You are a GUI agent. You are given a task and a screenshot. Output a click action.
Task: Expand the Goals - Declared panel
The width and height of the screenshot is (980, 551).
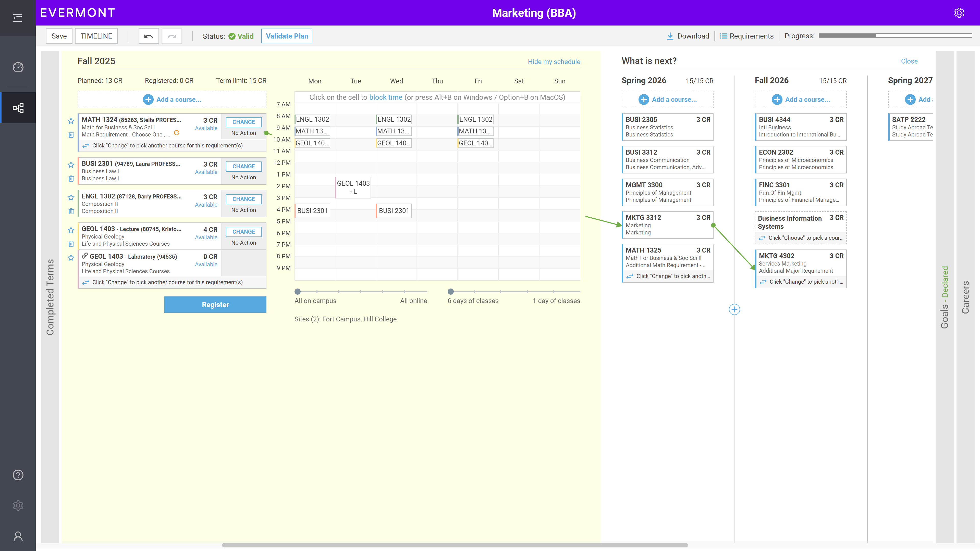pyautogui.click(x=944, y=297)
